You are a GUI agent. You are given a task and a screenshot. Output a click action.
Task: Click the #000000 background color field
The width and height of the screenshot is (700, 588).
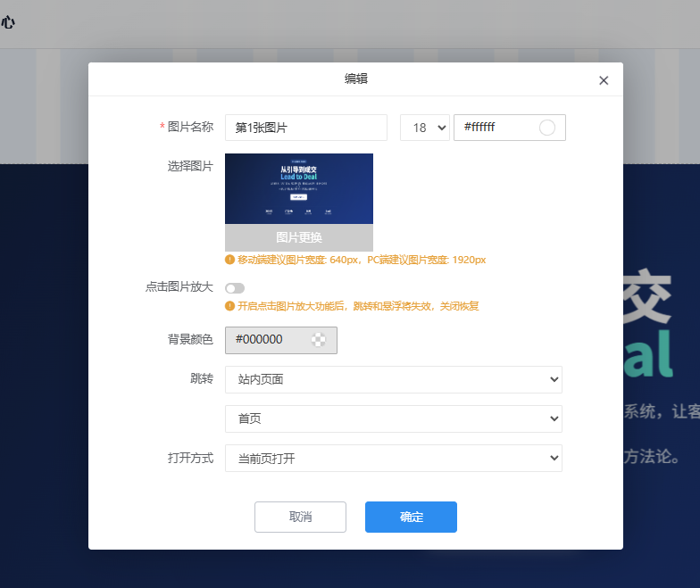click(280, 340)
